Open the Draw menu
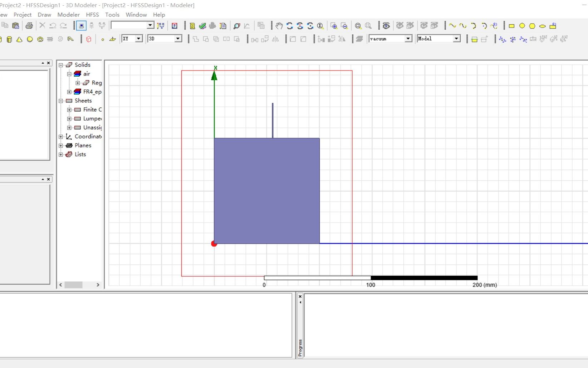 pos(44,15)
